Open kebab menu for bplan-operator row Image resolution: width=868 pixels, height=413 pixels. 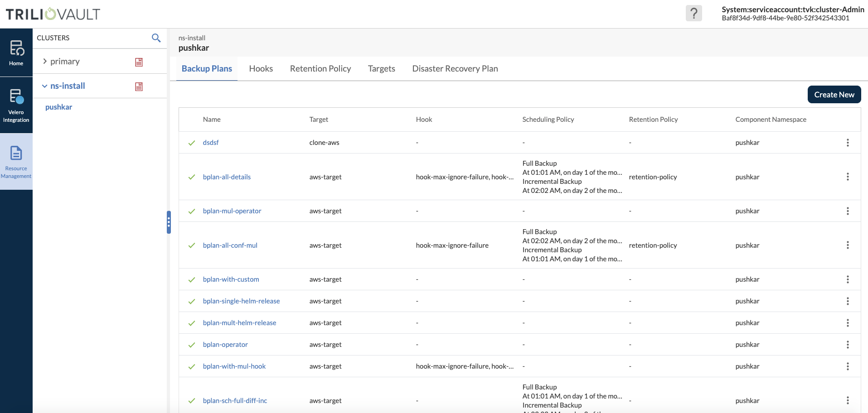pos(847,345)
